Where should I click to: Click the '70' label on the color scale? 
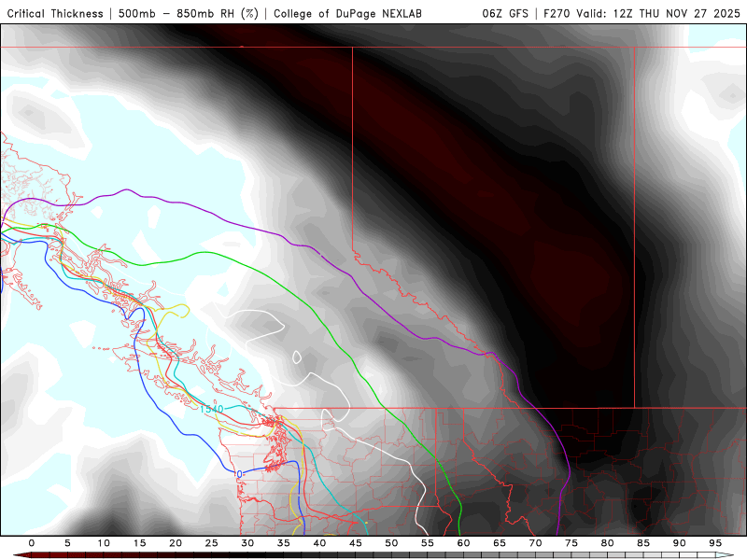coord(535,543)
